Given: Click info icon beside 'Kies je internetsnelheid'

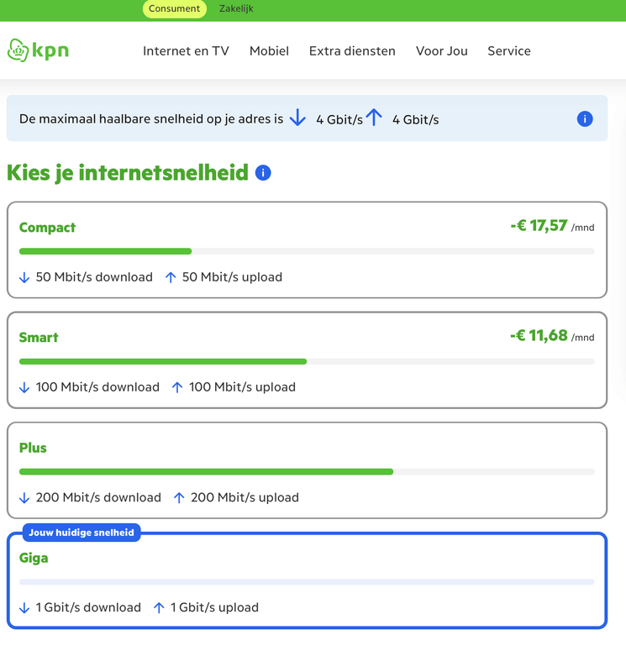Looking at the screenshot, I should pyautogui.click(x=263, y=173).
